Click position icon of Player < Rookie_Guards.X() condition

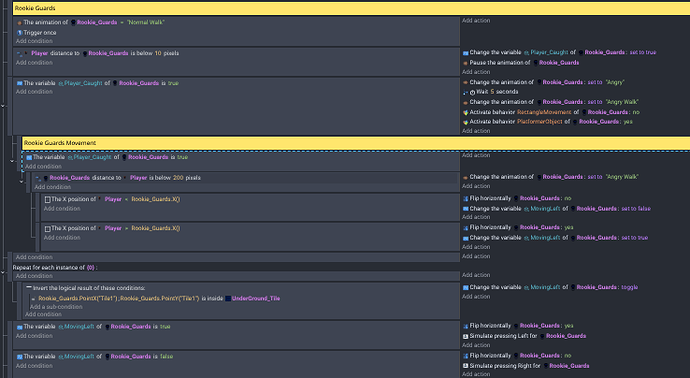point(48,199)
